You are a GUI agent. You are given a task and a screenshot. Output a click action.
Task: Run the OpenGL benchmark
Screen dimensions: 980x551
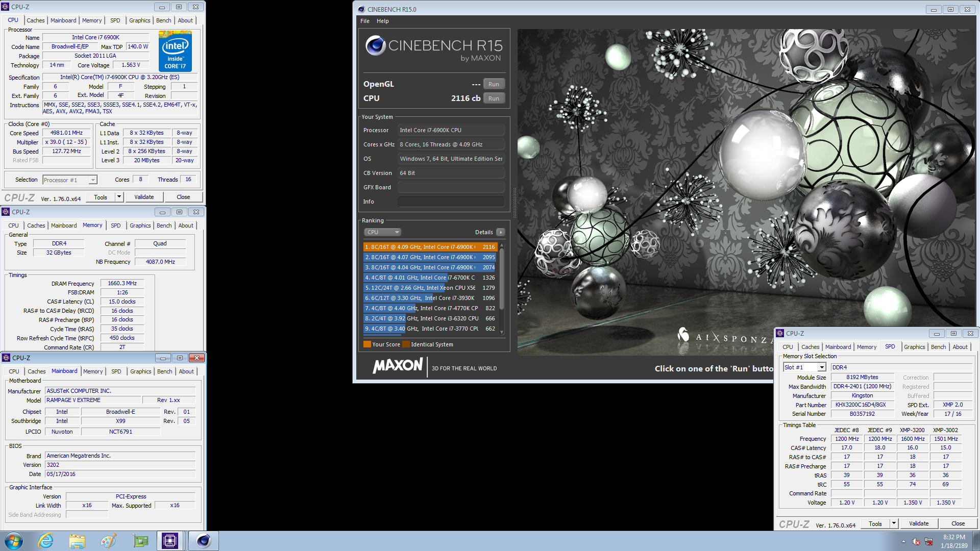(494, 84)
